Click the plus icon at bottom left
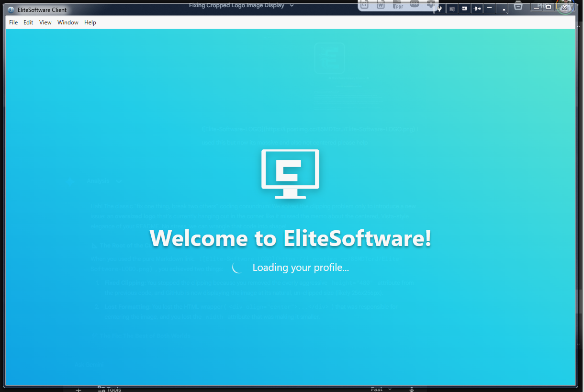The height and width of the screenshot is (392, 584). pyautogui.click(x=79, y=390)
